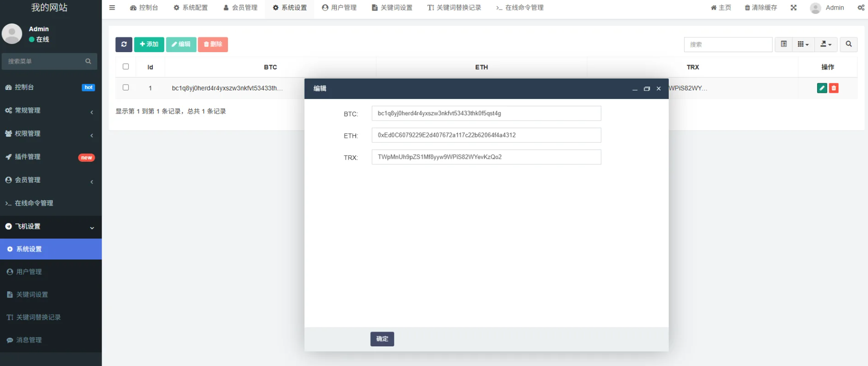Click the BTC address input field
This screenshot has height=366, width=868.
(x=486, y=113)
